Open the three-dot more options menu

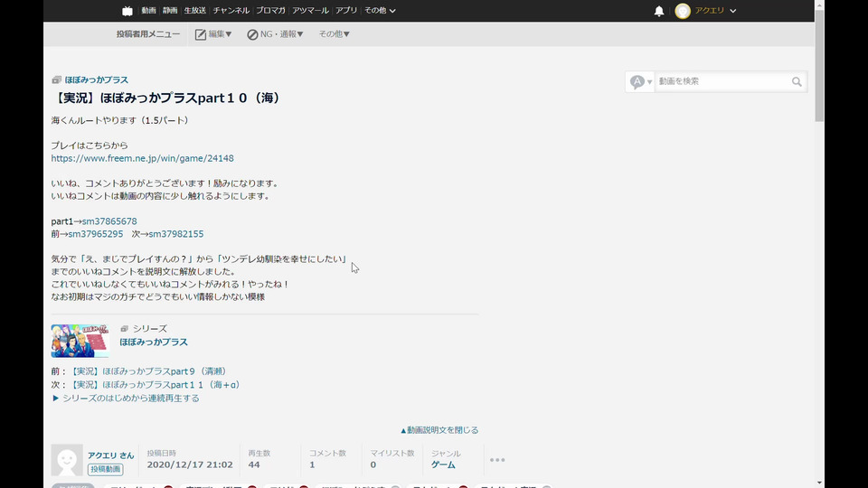click(x=497, y=460)
